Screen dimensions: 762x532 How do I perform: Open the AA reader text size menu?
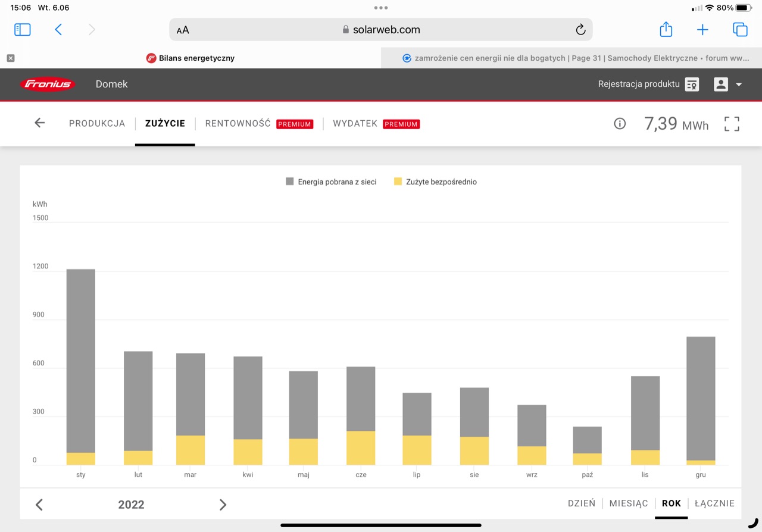[x=183, y=30]
